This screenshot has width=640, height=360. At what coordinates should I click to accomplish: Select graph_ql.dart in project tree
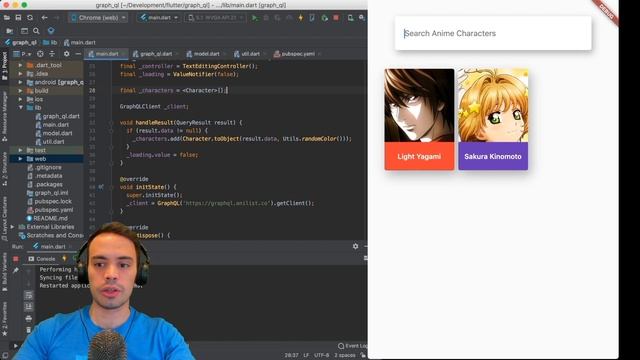click(x=58, y=116)
